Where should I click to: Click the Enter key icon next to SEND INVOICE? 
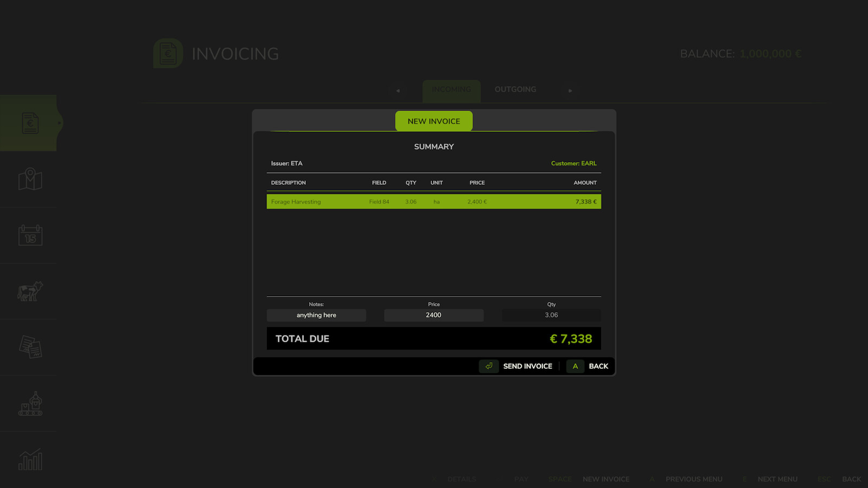(488, 366)
